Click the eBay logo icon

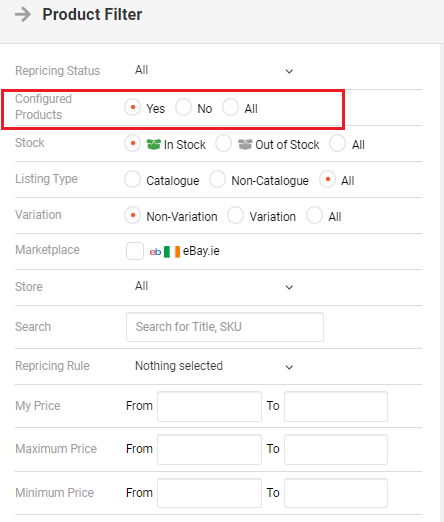(155, 252)
